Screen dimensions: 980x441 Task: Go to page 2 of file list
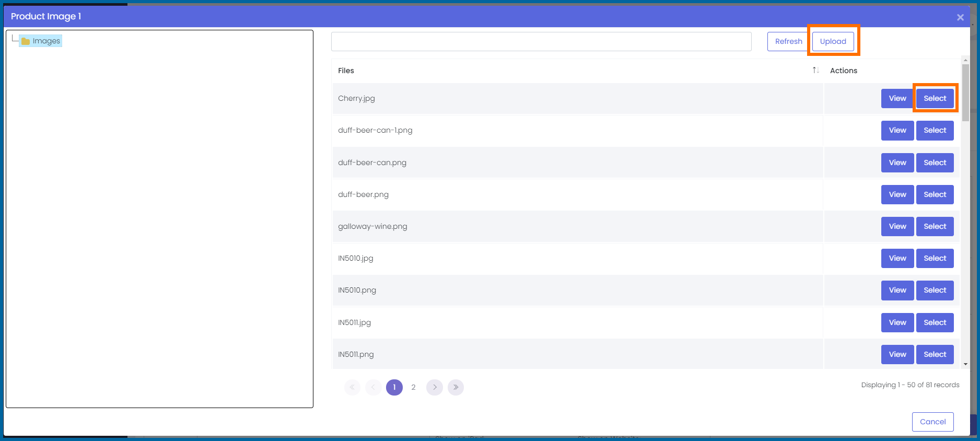tap(413, 387)
